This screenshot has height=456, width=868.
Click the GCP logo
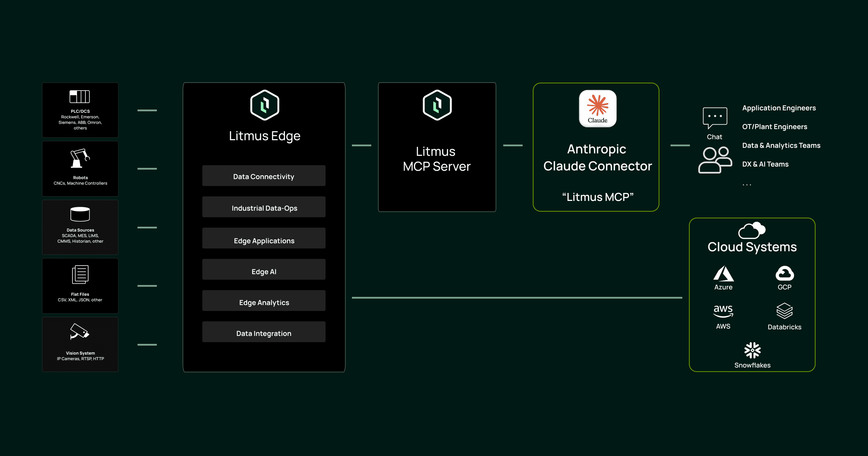785,273
